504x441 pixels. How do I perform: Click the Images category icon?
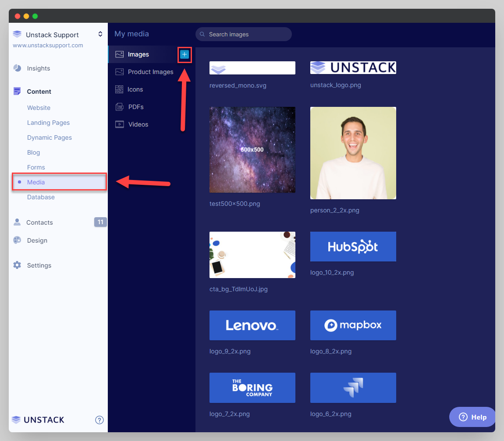(x=120, y=54)
